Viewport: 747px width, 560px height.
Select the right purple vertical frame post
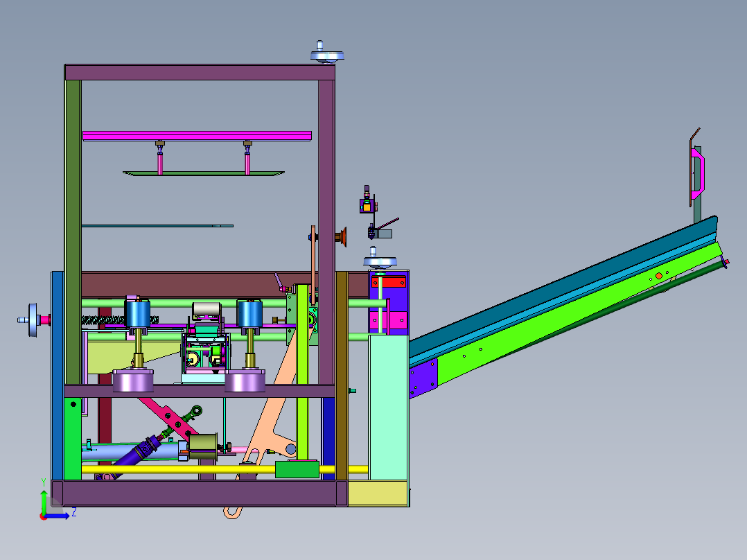326,231
